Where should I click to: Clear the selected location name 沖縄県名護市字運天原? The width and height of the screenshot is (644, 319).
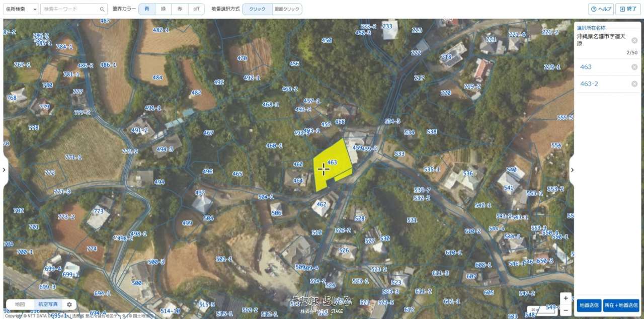[634, 40]
